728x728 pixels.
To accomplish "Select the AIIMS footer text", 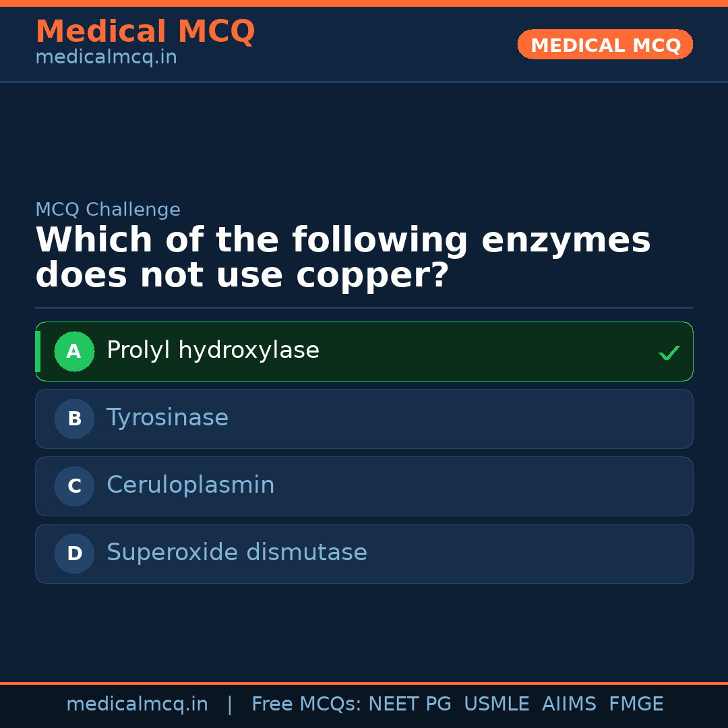I will (569, 704).
